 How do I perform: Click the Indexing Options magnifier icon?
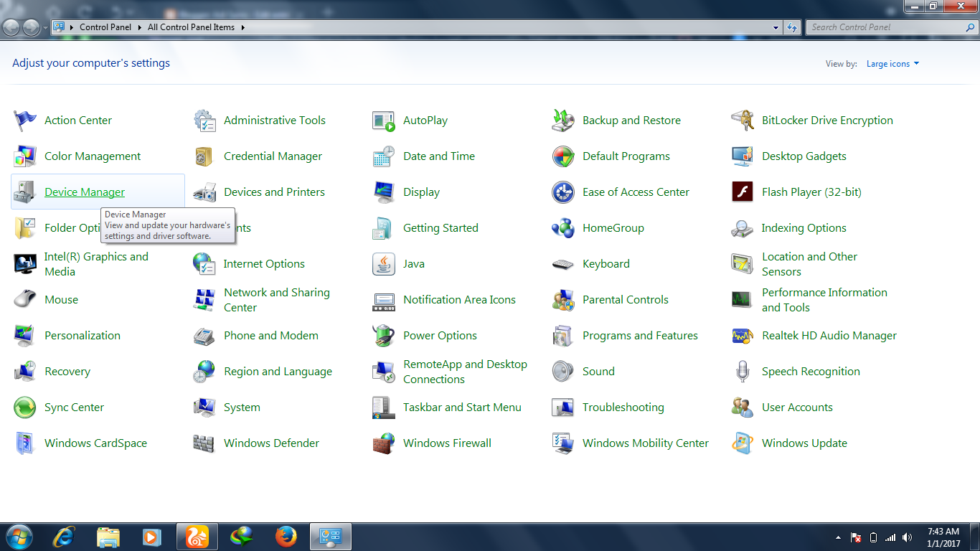coord(743,228)
